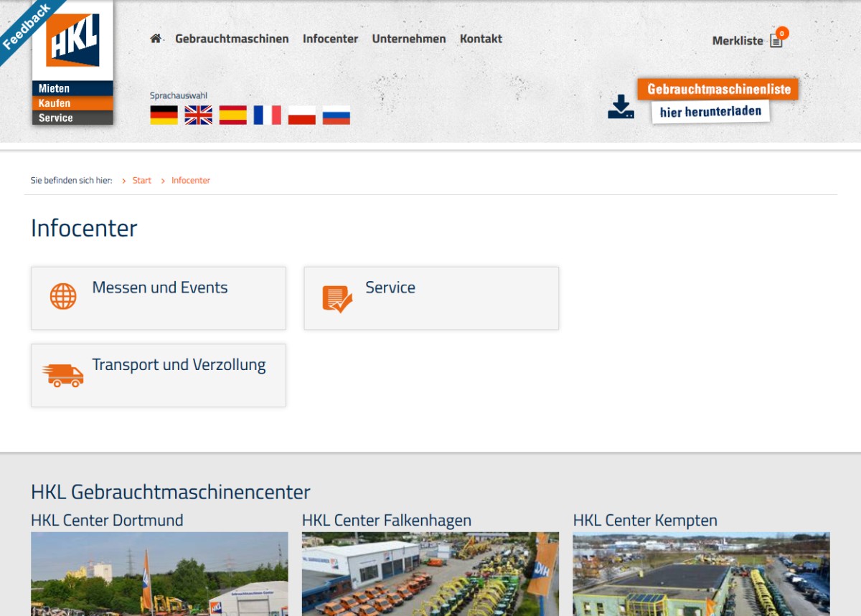The height and width of the screenshot is (616, 861).
Task: Open HKL Center Kempten heading
Action: coord(645,520)
